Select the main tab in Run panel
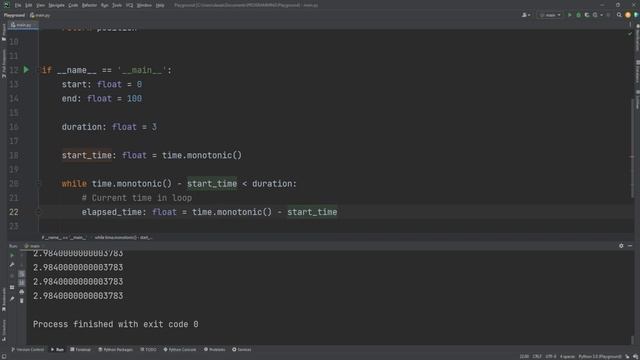The height and width of the screenshot is (360, 640). tap(32, 246)
